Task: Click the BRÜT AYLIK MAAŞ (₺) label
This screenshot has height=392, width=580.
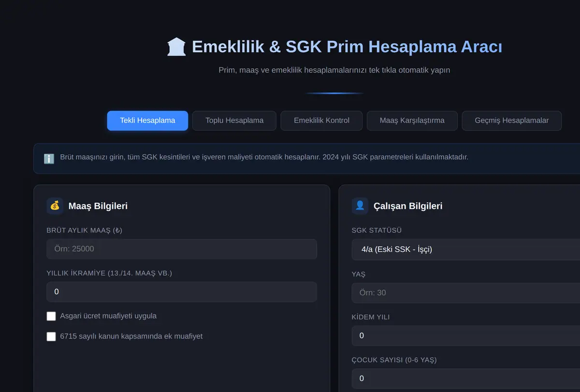Action: (x=84, y=231)
